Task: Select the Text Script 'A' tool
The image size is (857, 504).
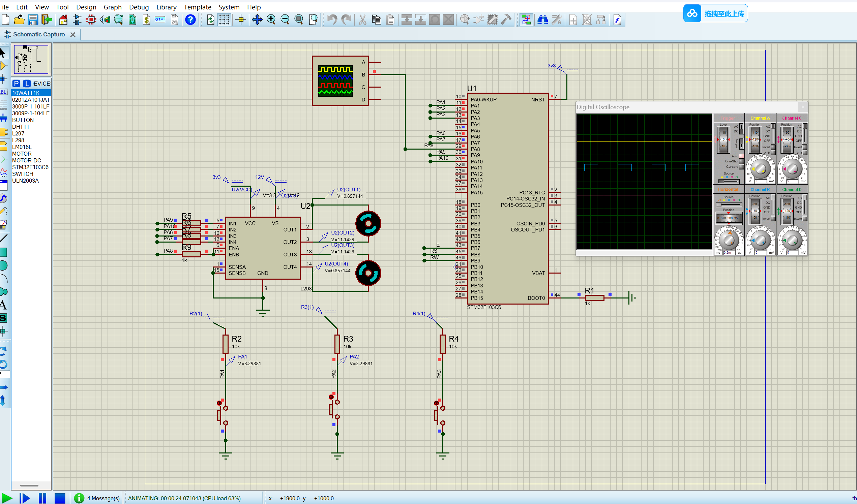Action: 3,305
